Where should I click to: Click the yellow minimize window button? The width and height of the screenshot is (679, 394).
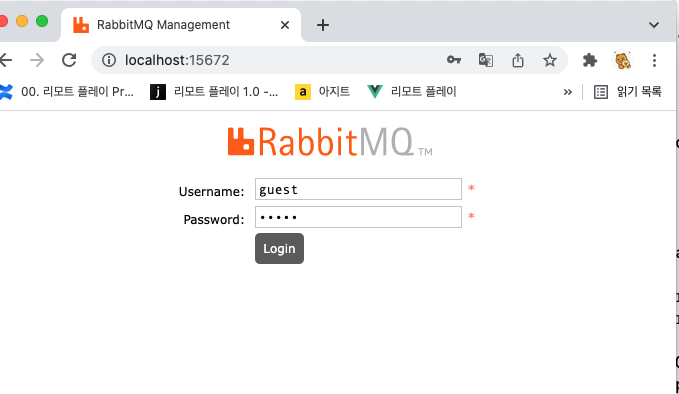(x=22, y=21)
